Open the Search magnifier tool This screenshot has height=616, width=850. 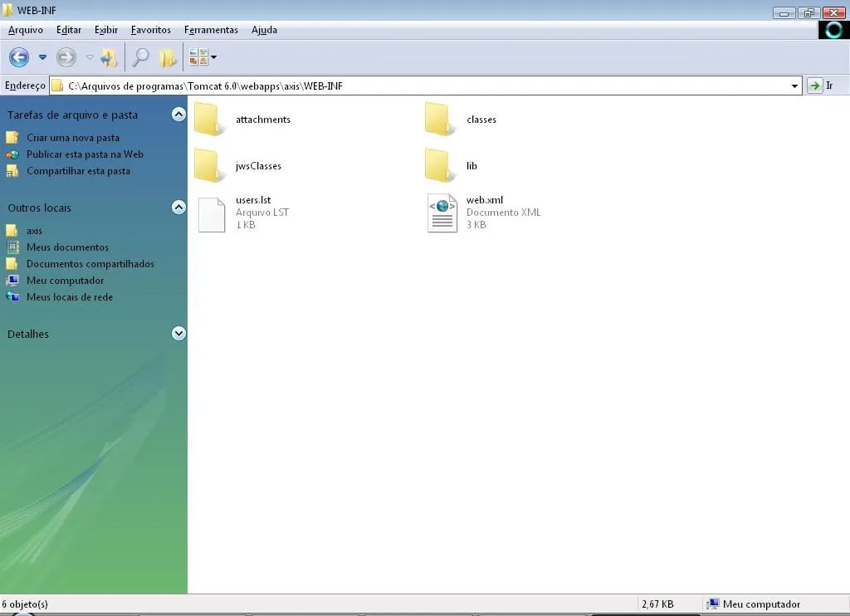click(x=140, y=57)
